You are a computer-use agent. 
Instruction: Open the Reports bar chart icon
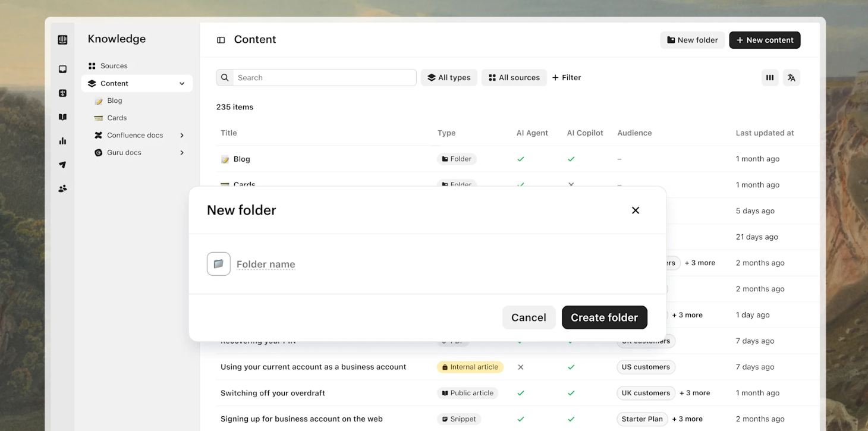62,141
